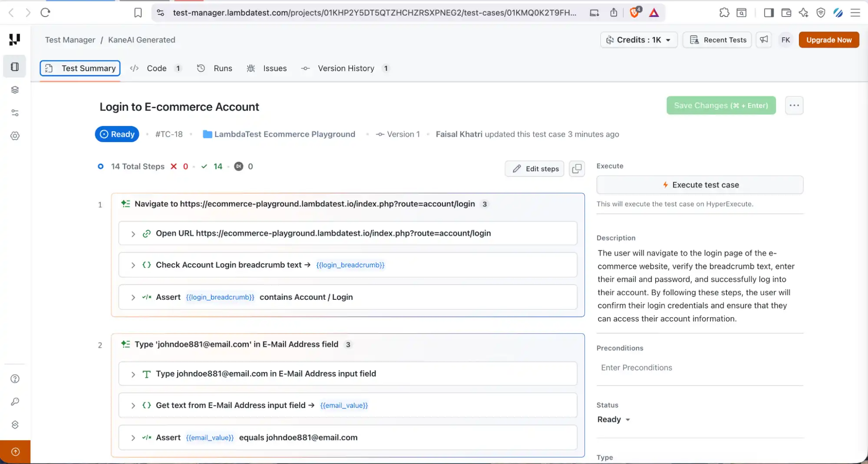Click the Version 1 label
The image size is (868, 464).
pos(398,134)
